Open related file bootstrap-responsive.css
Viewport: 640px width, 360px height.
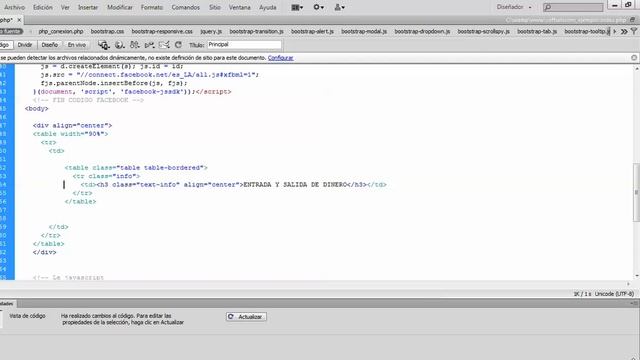(x=162, y=31)
